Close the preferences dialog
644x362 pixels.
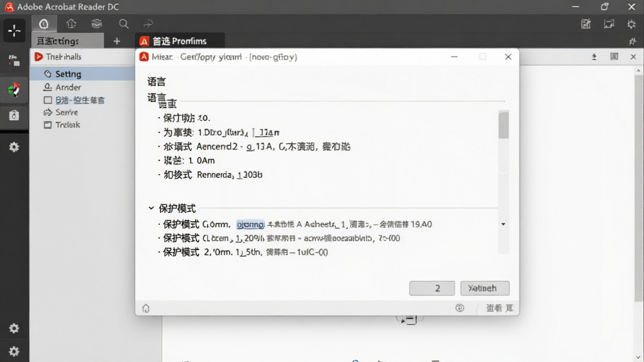tap(508, 57)
